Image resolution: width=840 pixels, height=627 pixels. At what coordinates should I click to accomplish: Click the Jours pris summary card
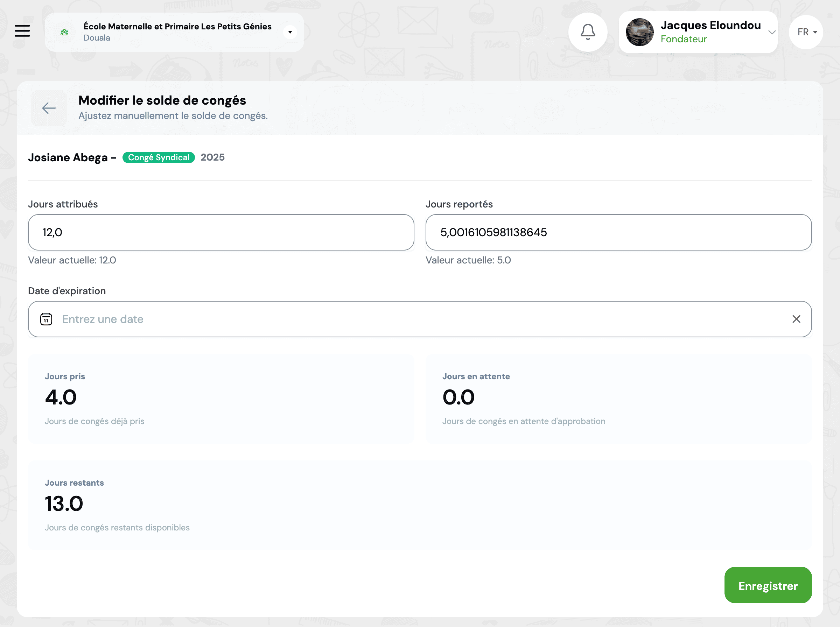click(x=221, y=399)
